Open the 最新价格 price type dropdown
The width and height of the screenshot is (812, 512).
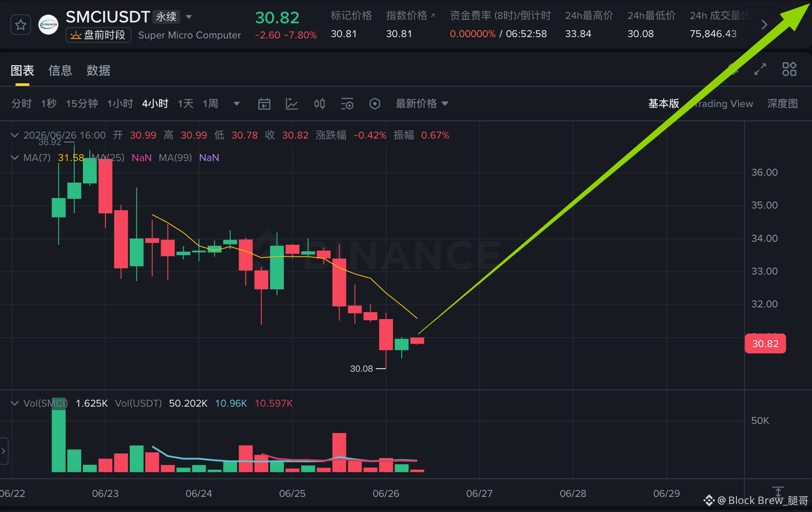click(x=422, y=104)
